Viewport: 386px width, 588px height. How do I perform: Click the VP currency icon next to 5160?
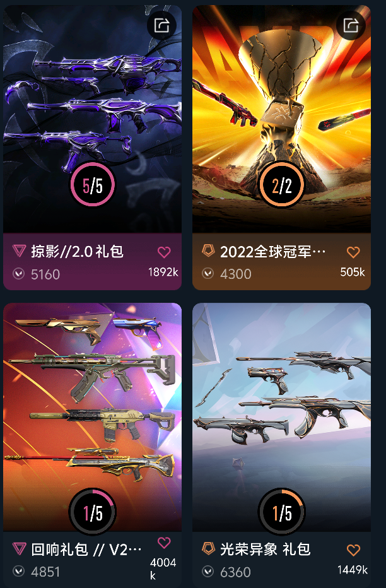(x=18, y=274)
